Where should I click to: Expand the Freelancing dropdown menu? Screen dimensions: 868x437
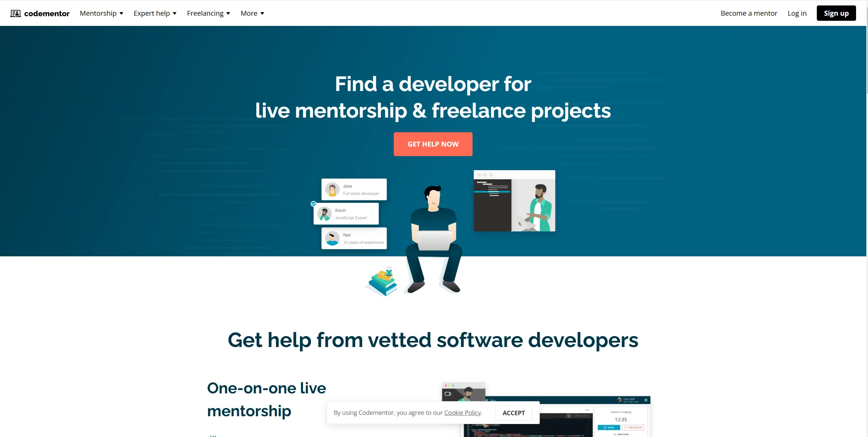(208, 13)
